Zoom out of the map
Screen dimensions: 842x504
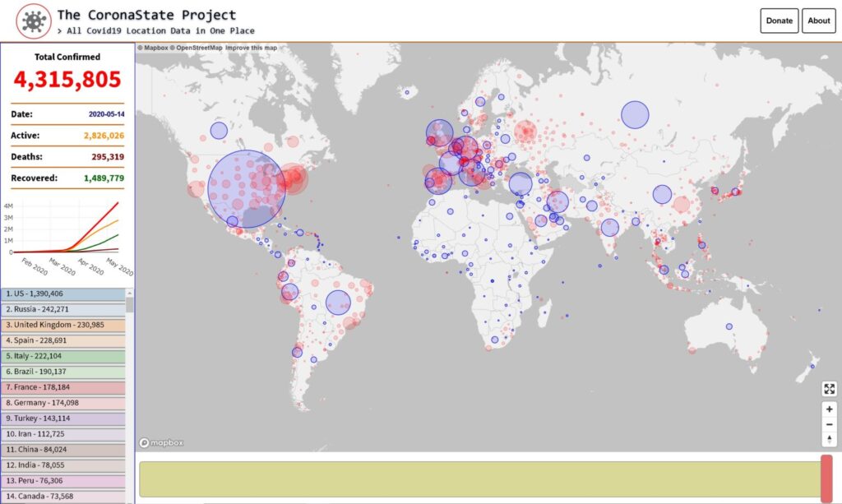pyautogui.click(x=829, y=424)
